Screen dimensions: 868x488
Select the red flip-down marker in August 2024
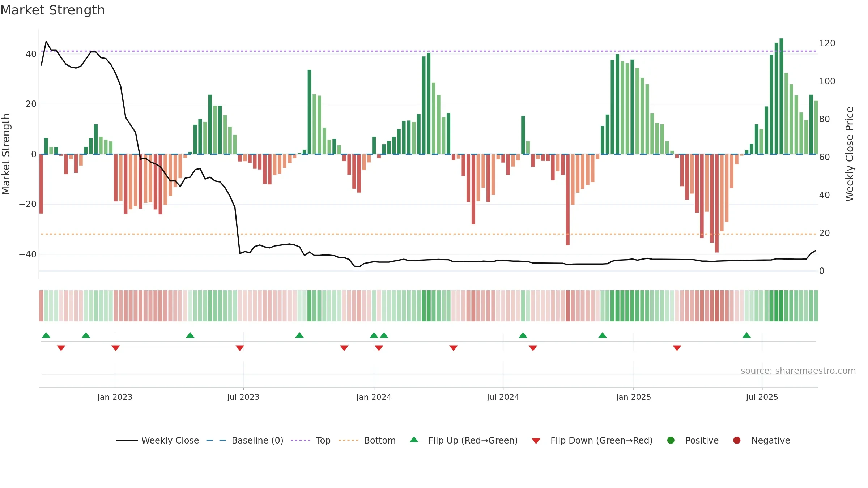533,348
